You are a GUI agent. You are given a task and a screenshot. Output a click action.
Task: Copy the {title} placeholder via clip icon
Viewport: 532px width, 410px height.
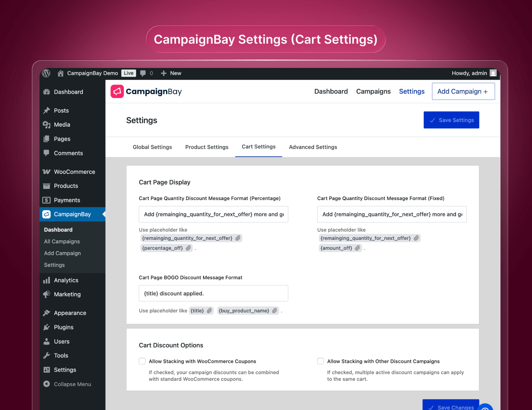point(209,311)
